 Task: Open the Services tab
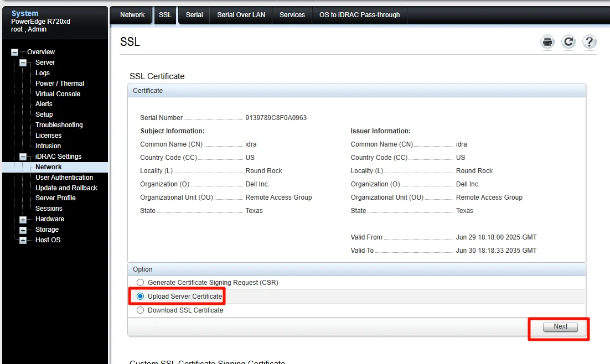tap(292, 15)
